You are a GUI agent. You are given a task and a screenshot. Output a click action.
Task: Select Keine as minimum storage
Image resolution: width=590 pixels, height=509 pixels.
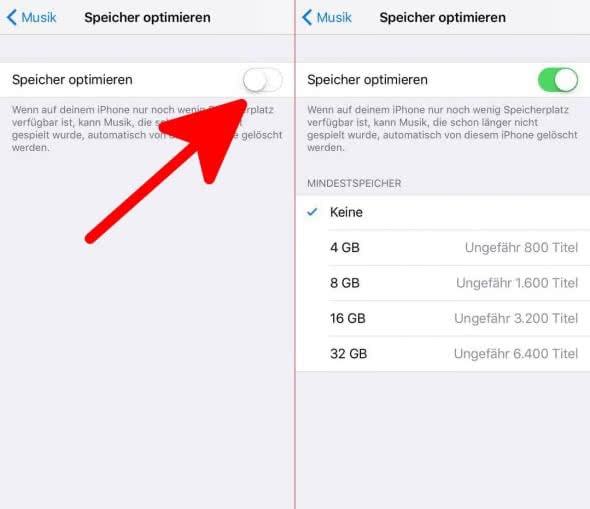tap(443, 212)
